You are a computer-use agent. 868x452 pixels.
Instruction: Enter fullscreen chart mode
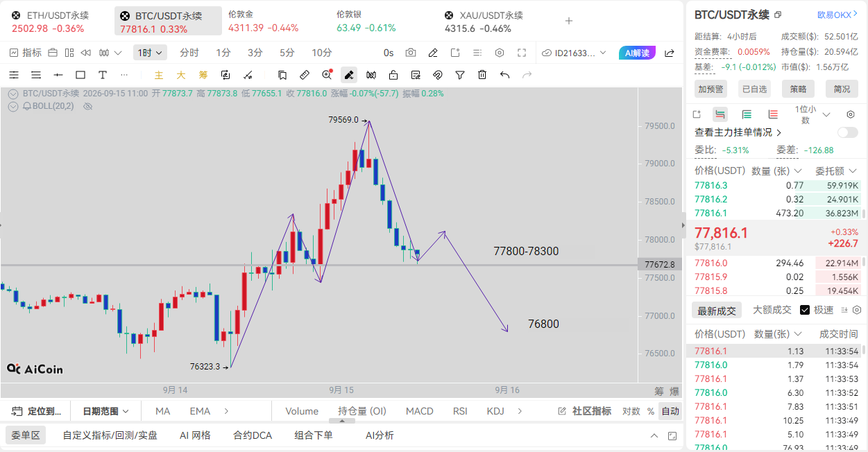coord(522,53)
